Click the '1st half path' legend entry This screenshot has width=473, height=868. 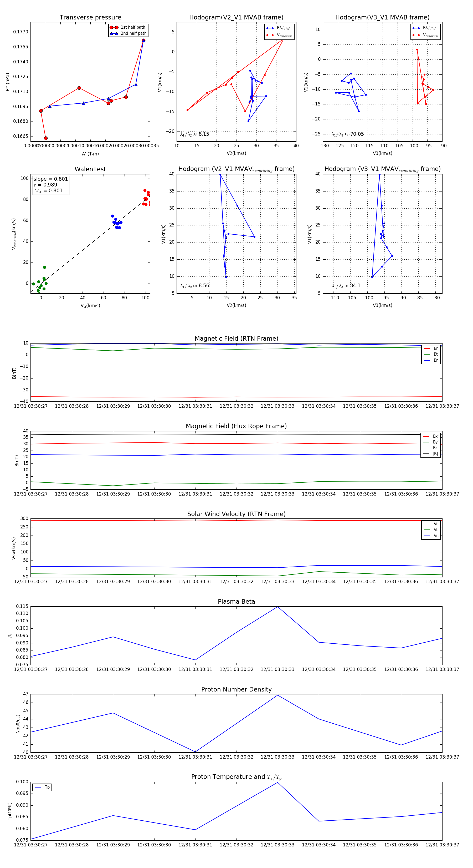(x=128, y=27)
